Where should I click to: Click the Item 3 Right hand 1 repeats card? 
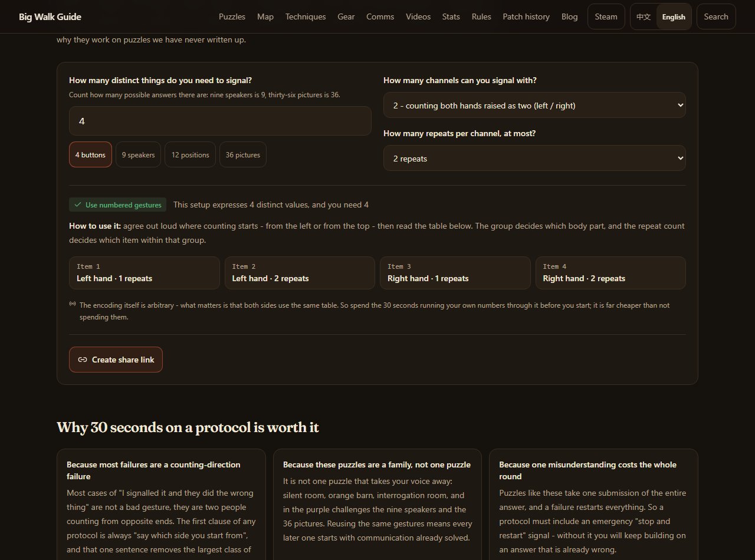click(455, 273)
